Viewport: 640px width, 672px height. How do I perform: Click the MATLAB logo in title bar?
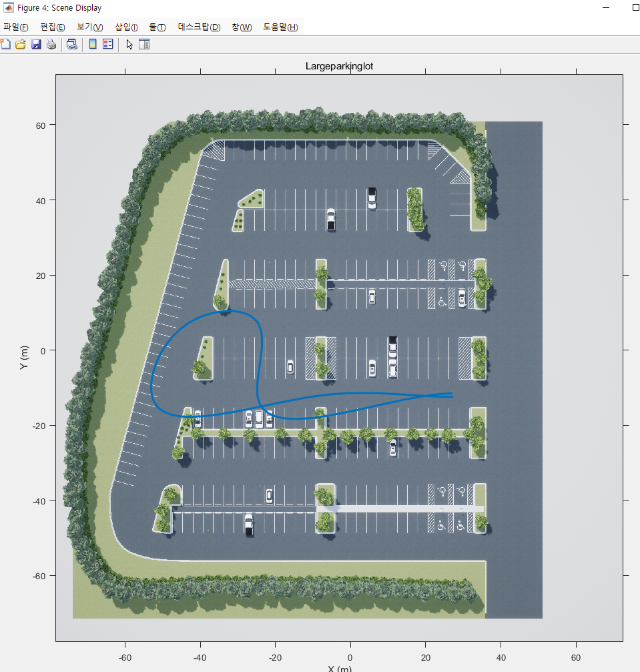click(8, 7)
